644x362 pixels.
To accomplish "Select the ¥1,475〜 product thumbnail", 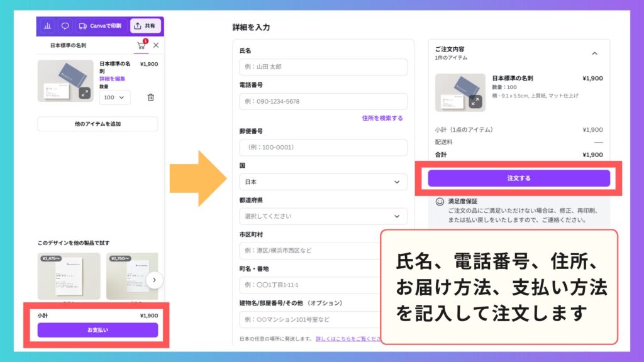I will tap(69, 276).
